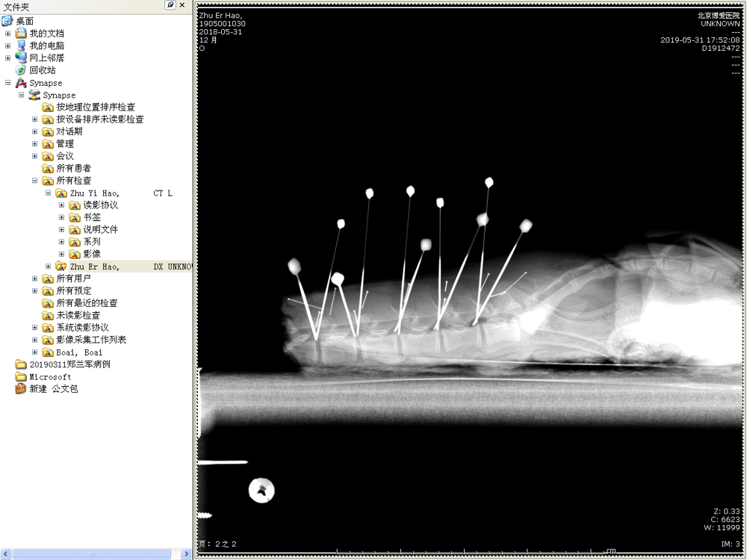
Task: Expand the 说明文件 node
Action: (61, 229)
